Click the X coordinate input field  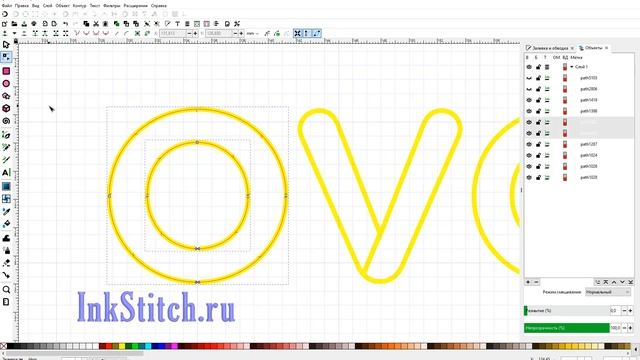tap(173, 33)
